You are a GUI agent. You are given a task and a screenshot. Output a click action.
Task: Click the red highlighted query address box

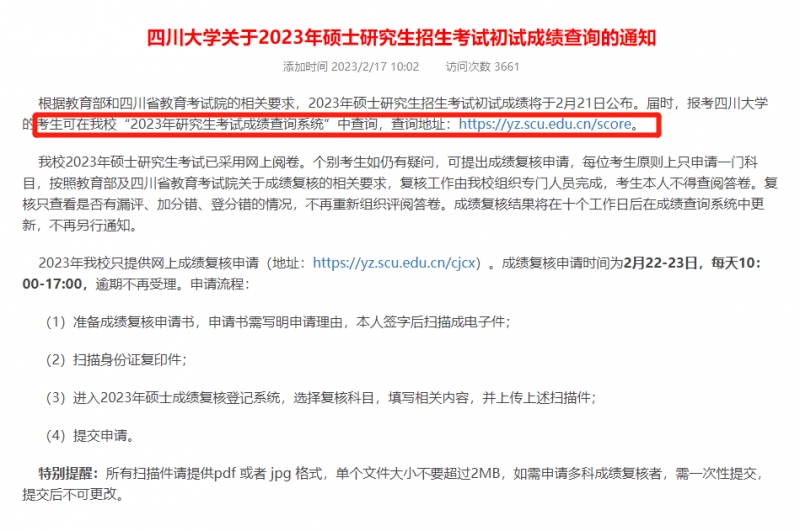click(x=347, y=124)
